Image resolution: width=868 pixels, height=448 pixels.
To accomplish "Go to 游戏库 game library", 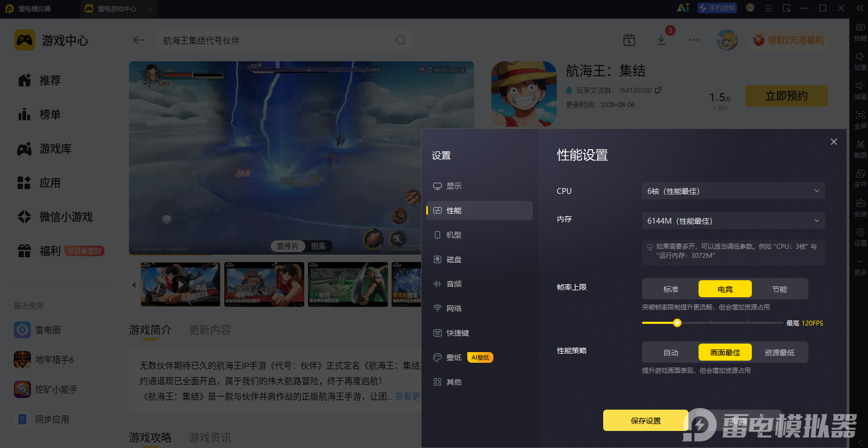I will coord(45,149).
